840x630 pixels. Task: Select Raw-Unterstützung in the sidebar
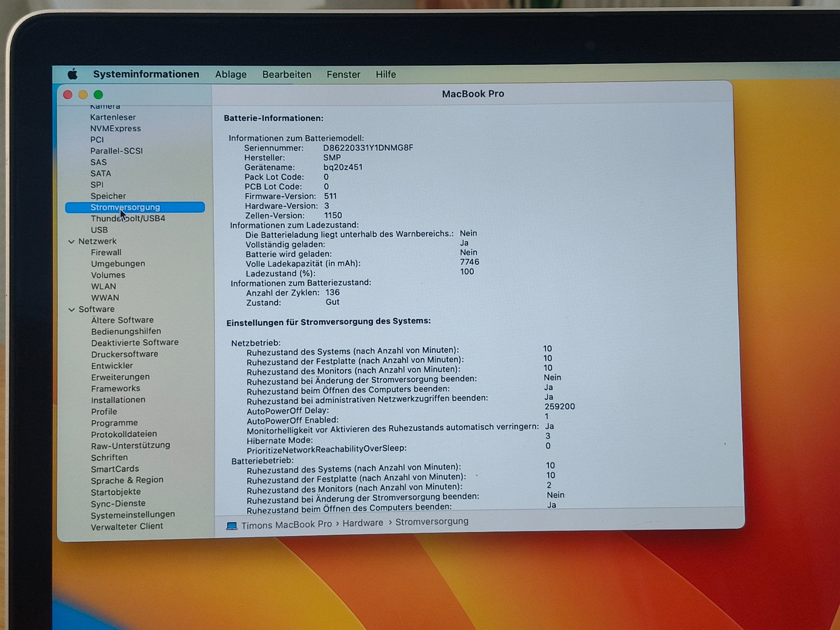pyautogui.click(x=131, y=446)
